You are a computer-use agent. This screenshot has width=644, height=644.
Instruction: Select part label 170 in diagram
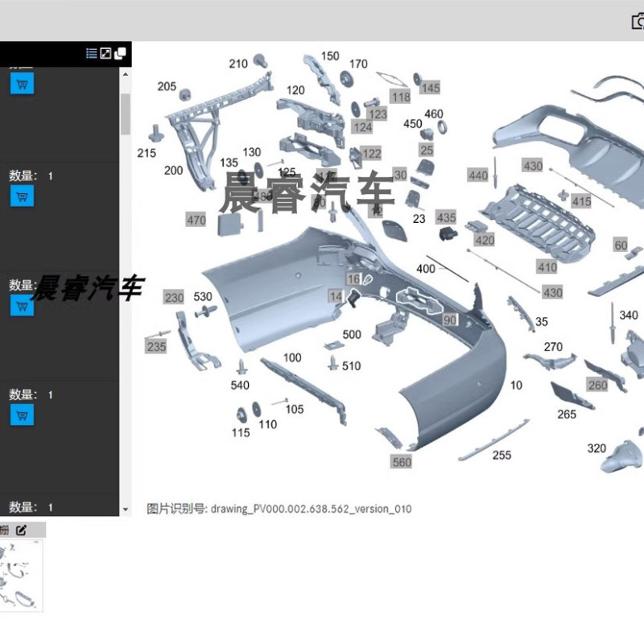[358, 64]
